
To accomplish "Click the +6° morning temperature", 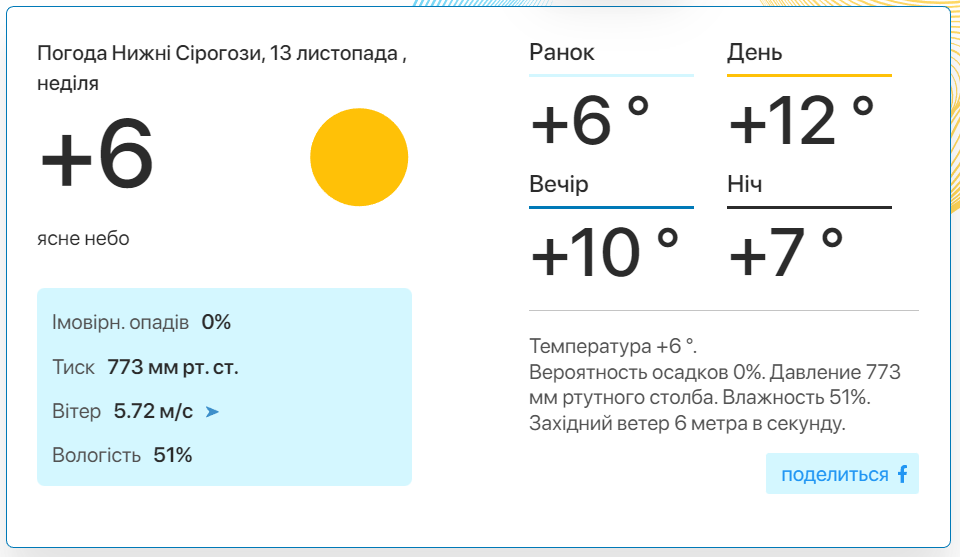I will point(590,121).
